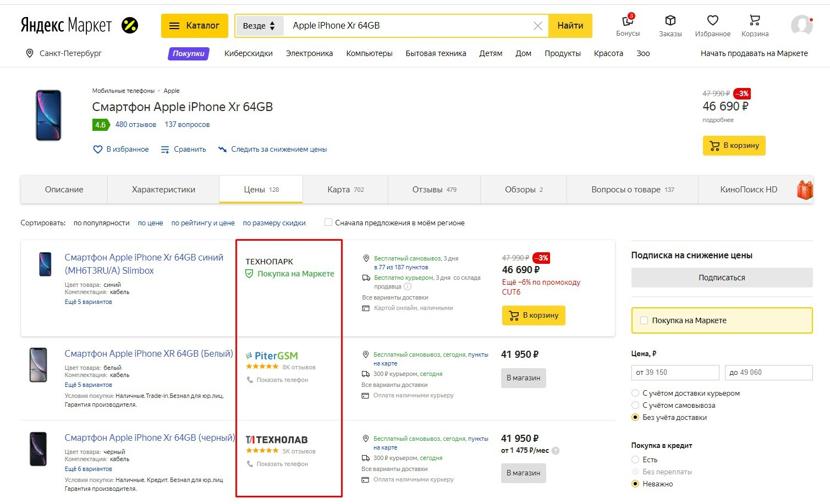Click the ТЕХНОЛАВ shop logo

pyautogui.click(x=277, y=440)
